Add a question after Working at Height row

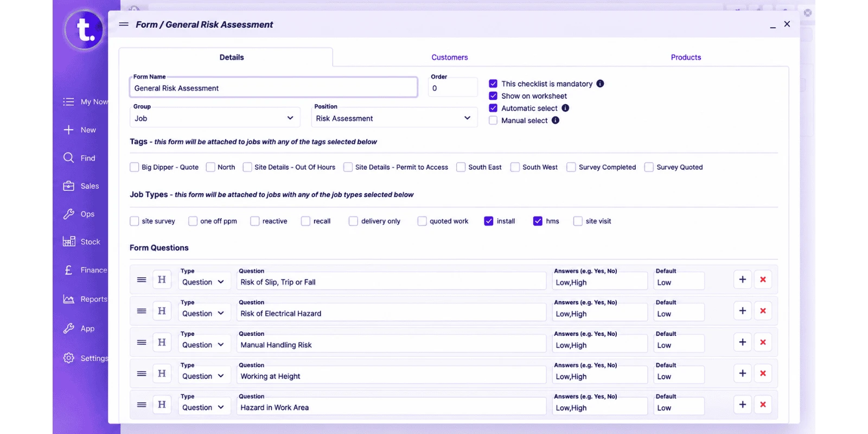coord(743,373)
